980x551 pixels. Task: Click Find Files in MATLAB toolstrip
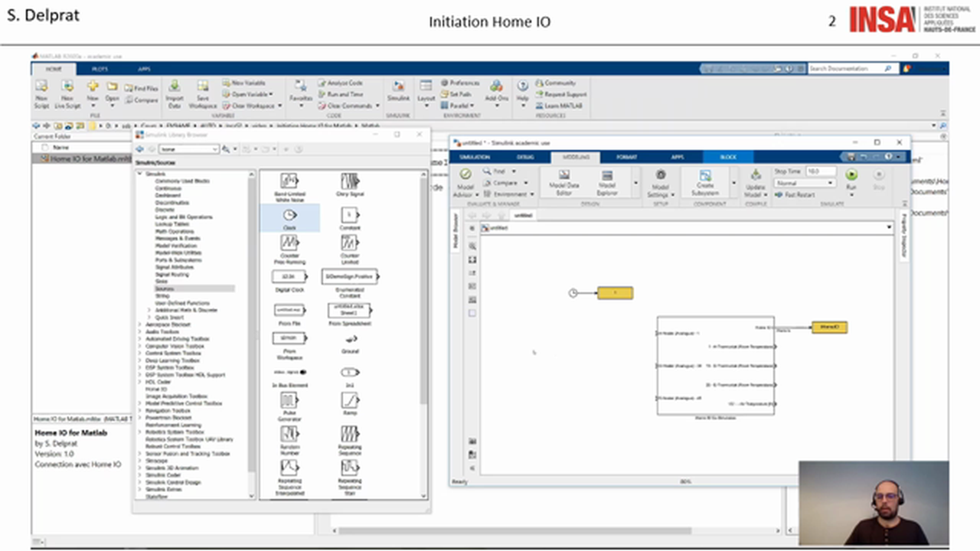[x=142, y=89]
